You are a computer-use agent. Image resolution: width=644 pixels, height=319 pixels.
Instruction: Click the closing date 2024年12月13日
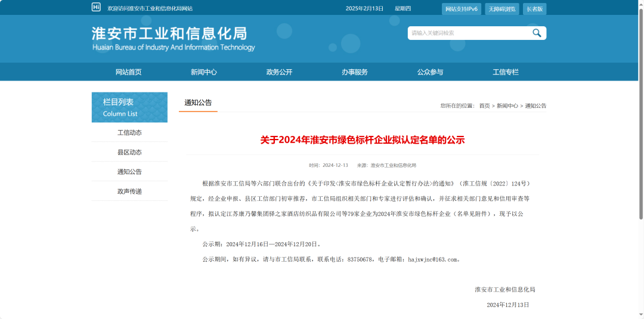point(507,305)
